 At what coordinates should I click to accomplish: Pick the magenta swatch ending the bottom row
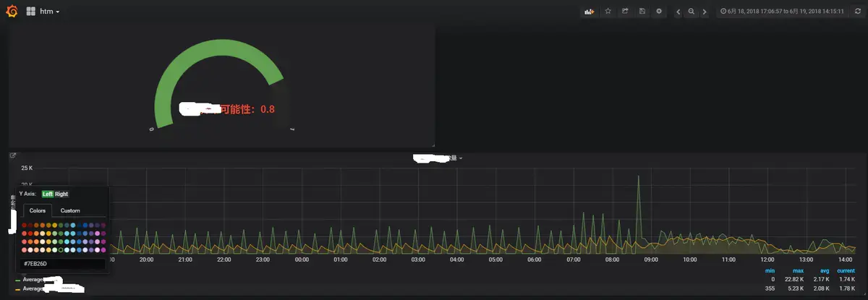click(103, 250)
